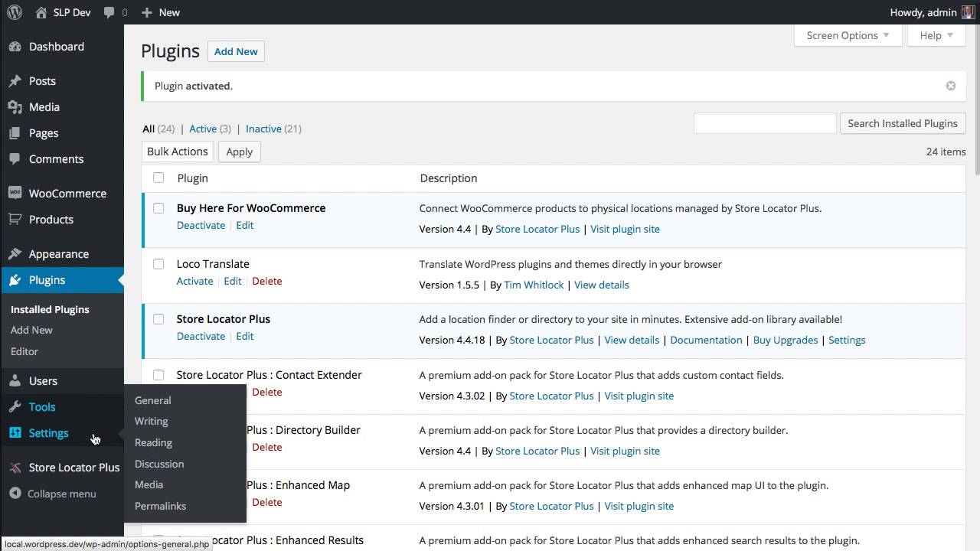Open Store Locator Plus Documentation link
This screenshot has height=551, width=980.
pyautogui.click(x=706, y=340)
